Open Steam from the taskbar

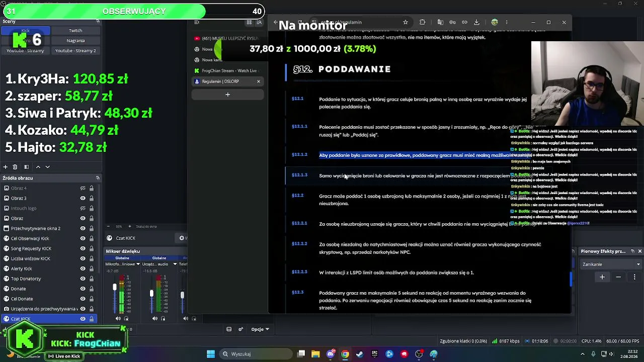(360, 354)
